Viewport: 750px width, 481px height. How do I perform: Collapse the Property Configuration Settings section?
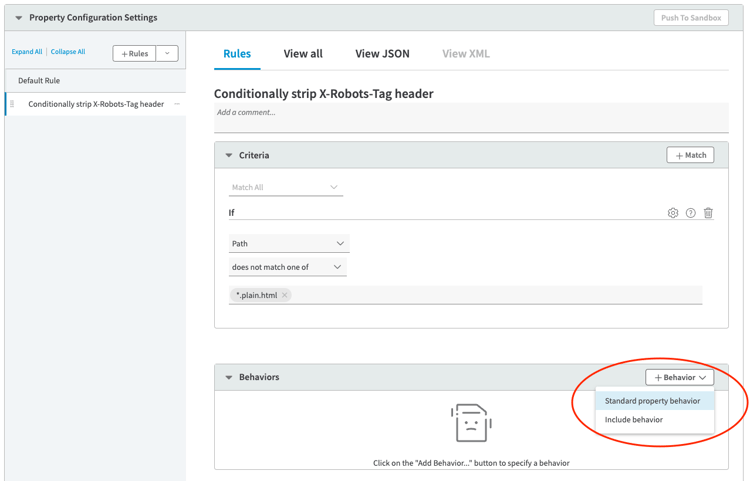tap(18, 18)
